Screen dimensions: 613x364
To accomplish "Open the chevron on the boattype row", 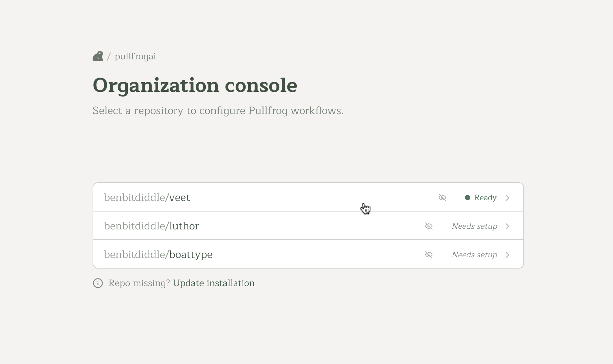I will pyautogui.click(x=507, y=255).
